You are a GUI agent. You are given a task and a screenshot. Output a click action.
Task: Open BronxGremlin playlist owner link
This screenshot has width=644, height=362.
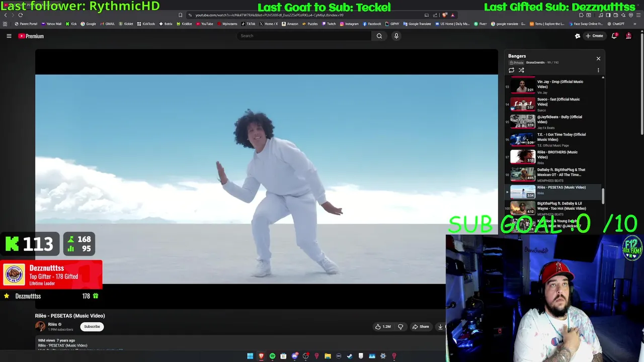(x=535, y=63)
